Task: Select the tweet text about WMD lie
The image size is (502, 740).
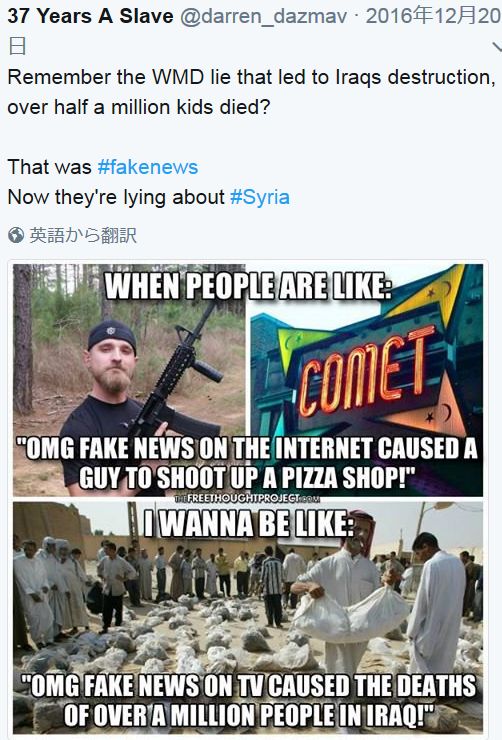Action: pos(251,92)
